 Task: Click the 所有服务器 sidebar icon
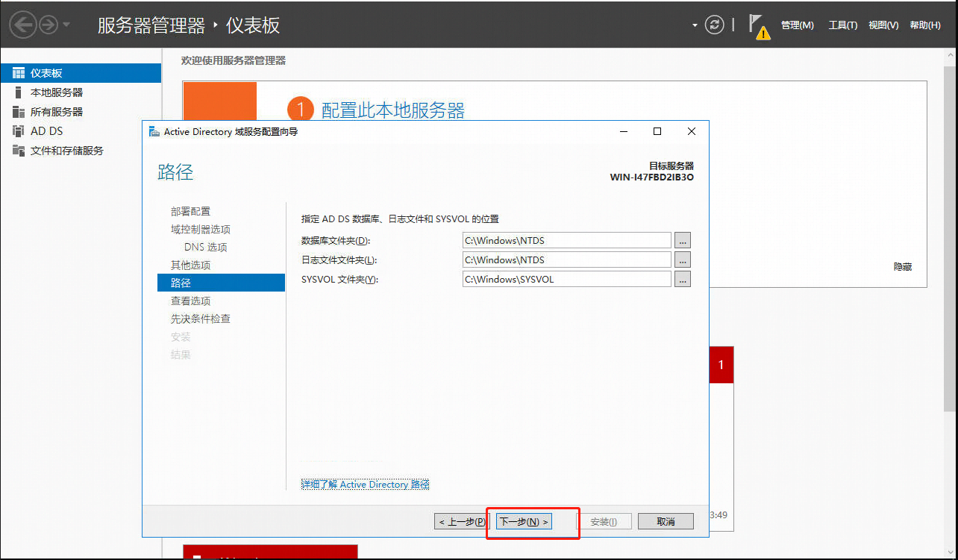point(19,112)
